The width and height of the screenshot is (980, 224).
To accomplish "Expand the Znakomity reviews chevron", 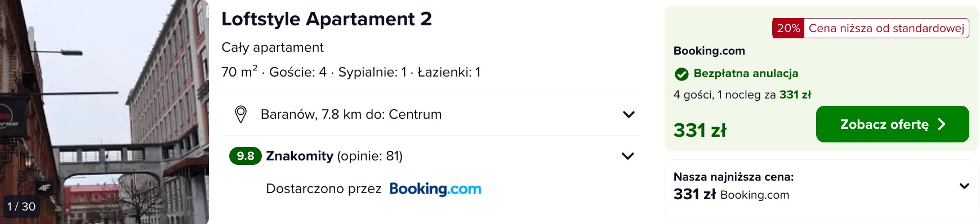I will 627,156.
